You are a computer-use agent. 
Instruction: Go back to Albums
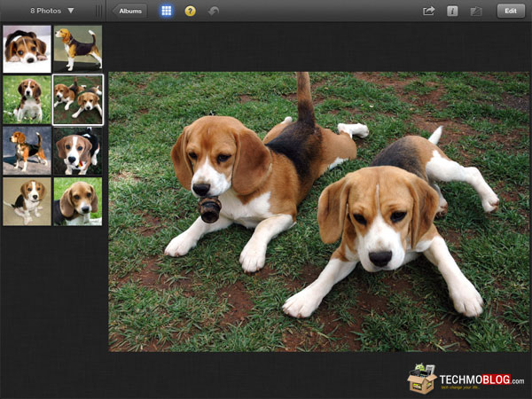coord(129,11)
